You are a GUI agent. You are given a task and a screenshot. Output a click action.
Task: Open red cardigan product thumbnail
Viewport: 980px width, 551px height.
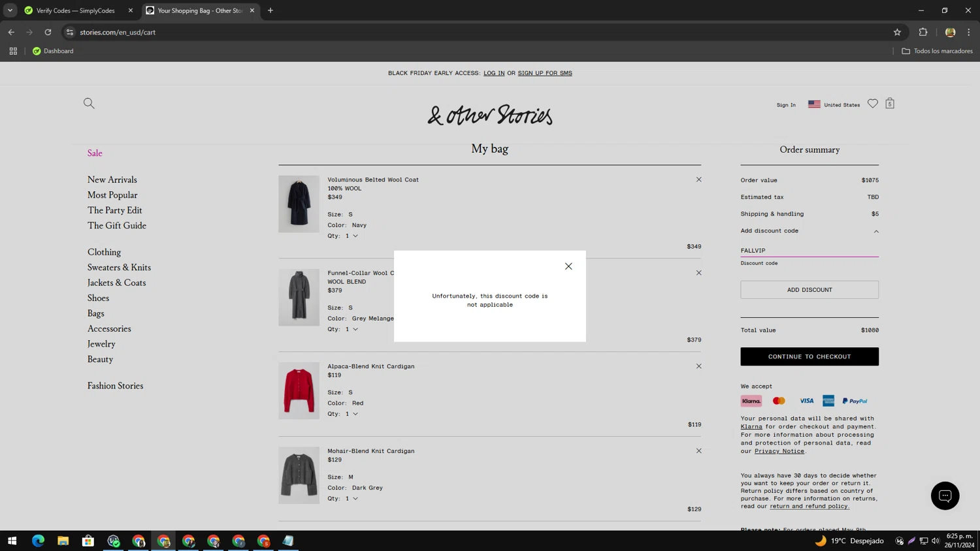299,390
